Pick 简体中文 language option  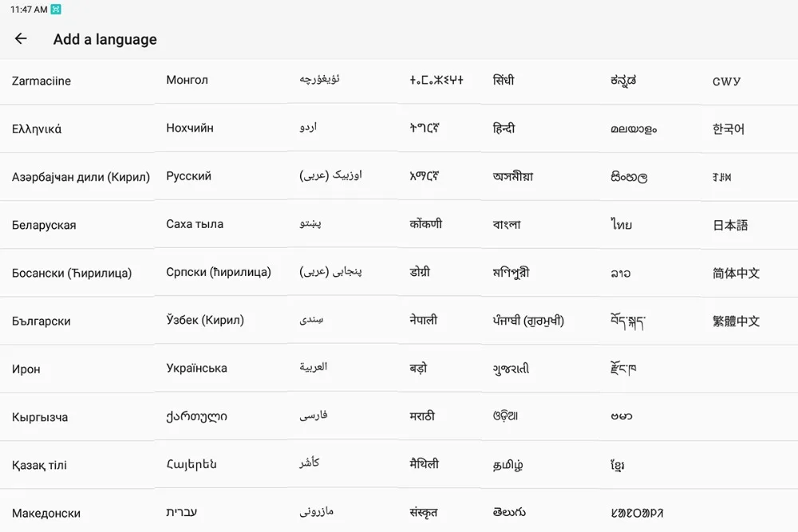736,274
